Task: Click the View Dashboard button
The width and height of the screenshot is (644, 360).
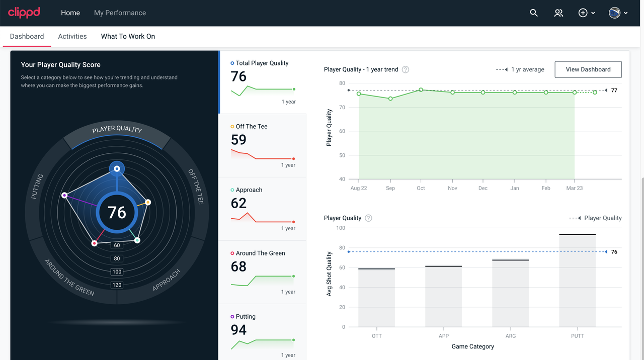Action: tap(588, 69)
